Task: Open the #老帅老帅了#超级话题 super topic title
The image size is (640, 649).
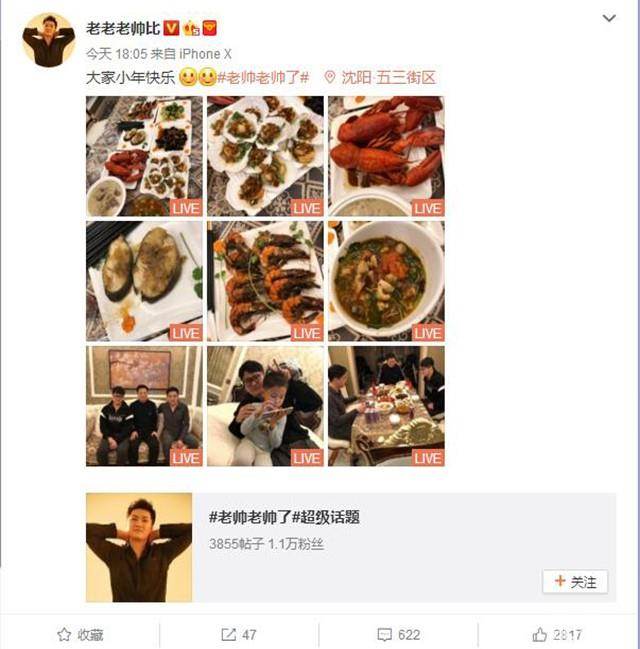Action: (x=284, y=517)
